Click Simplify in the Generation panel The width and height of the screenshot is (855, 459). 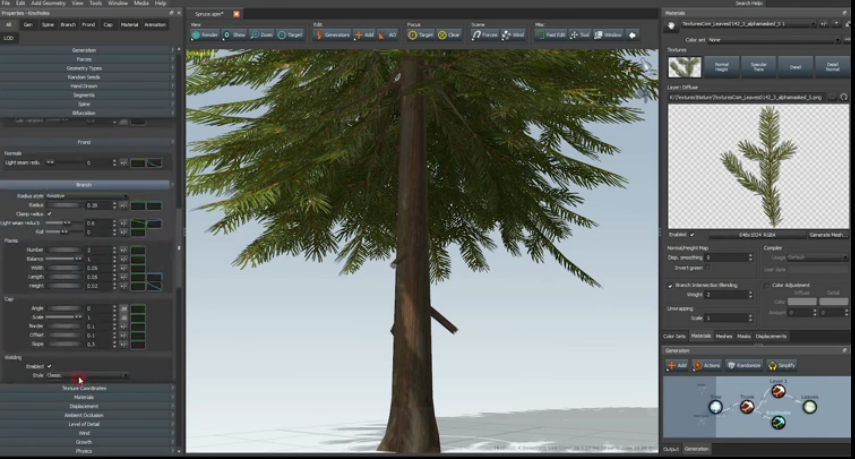coord(781,365)
